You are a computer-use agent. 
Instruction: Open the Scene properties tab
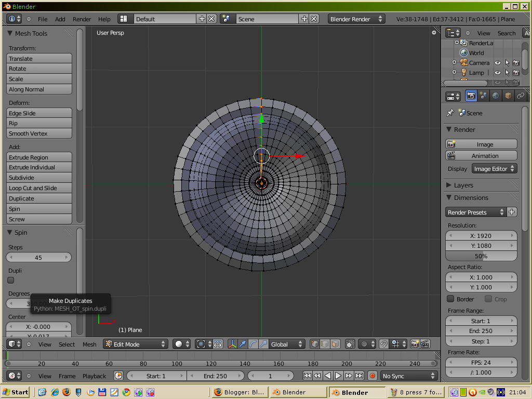click(x=484, y=96)
